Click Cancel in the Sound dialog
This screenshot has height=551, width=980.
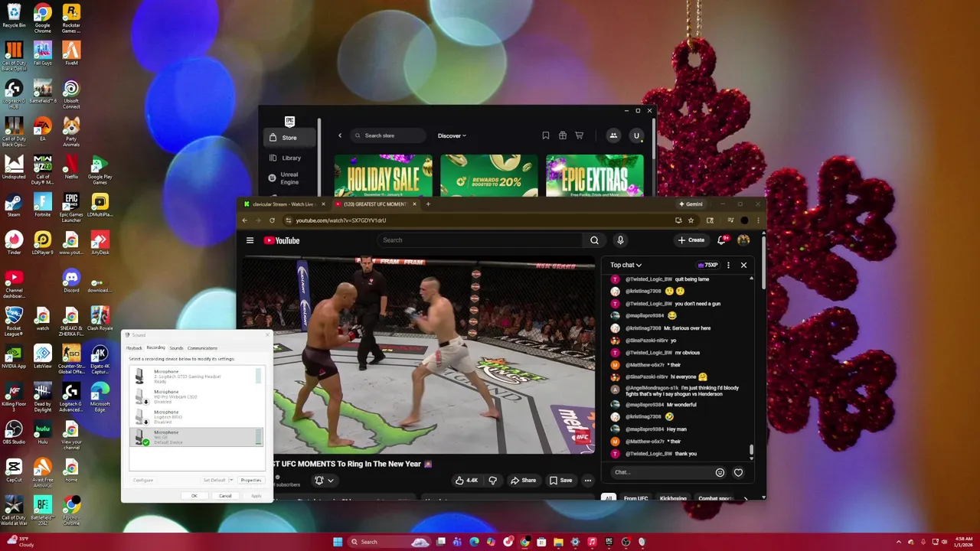click(x=225, y=496)
